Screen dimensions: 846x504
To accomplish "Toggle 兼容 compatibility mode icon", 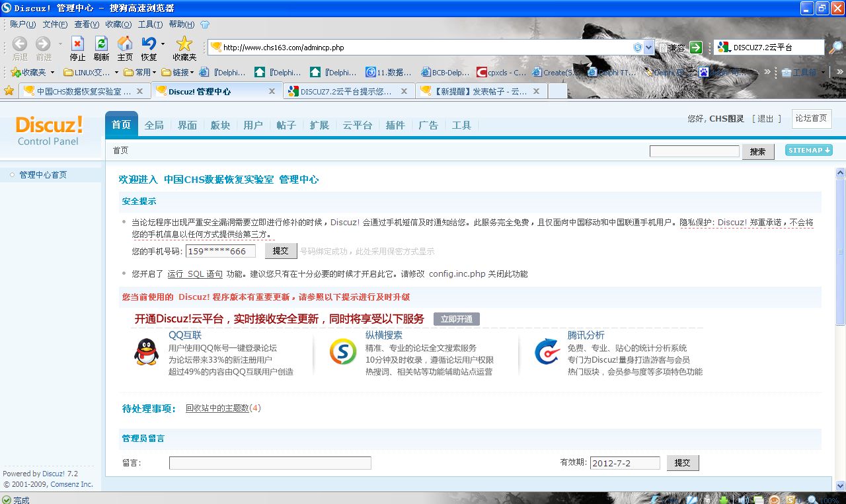I will (673, 48).
